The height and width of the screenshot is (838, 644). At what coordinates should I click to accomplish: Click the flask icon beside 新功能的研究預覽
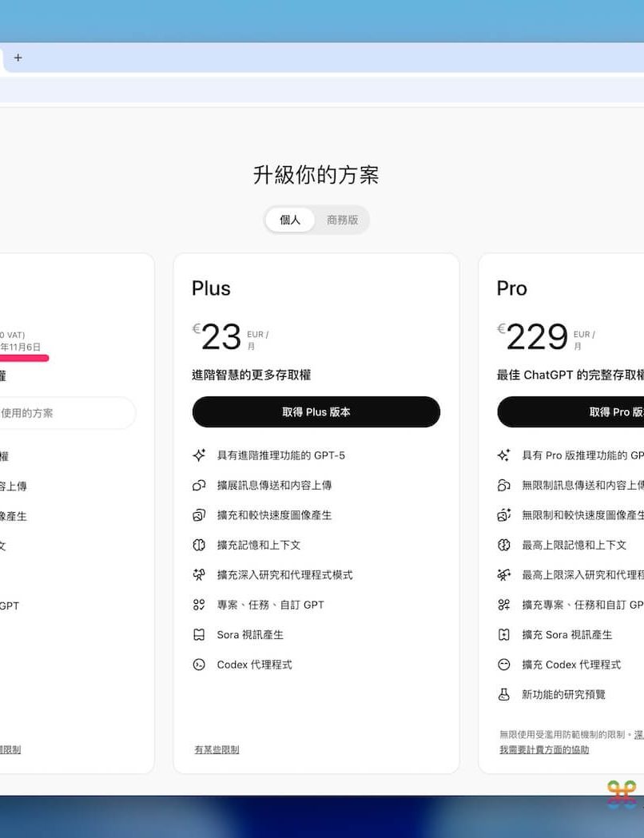click(503, 694)
